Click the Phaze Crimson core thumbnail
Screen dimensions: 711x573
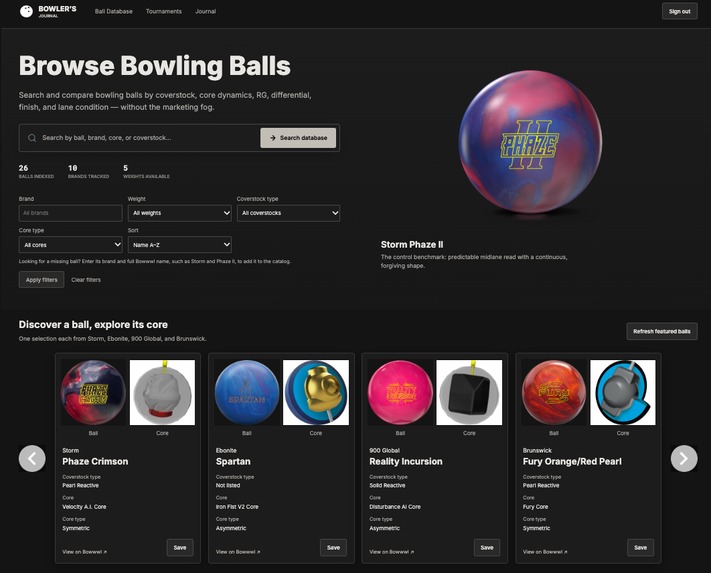coord(162,393)
